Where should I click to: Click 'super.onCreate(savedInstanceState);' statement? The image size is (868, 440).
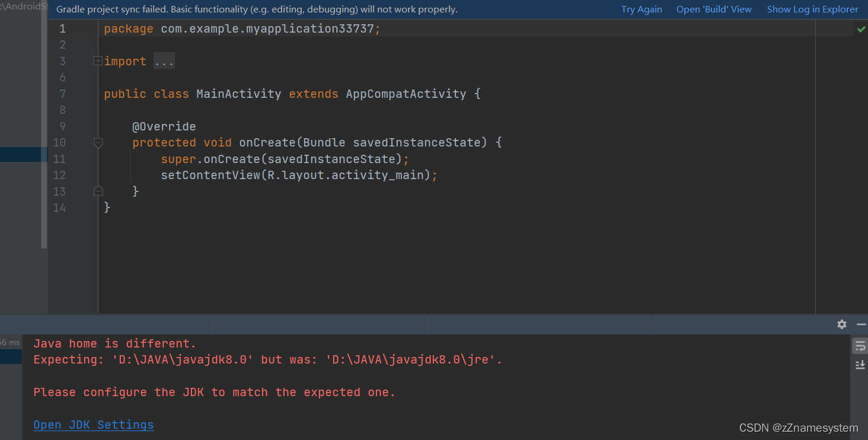coord(285,159)
